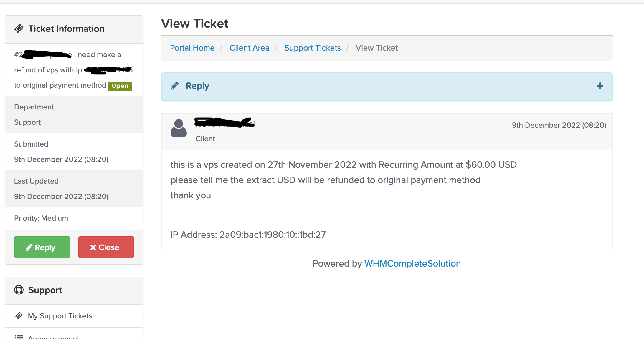
Task: Click the list icon beside Announcements
Action: [19, 337]
